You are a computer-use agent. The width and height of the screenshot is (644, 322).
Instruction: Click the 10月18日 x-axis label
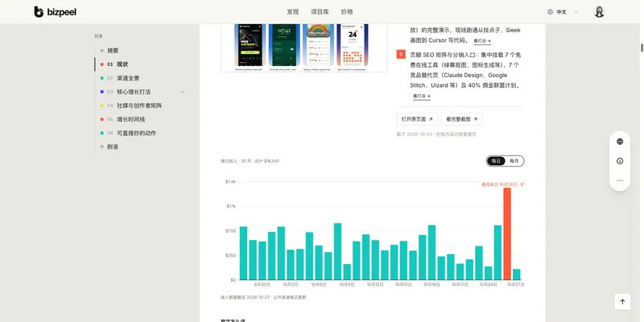[432, 285]
